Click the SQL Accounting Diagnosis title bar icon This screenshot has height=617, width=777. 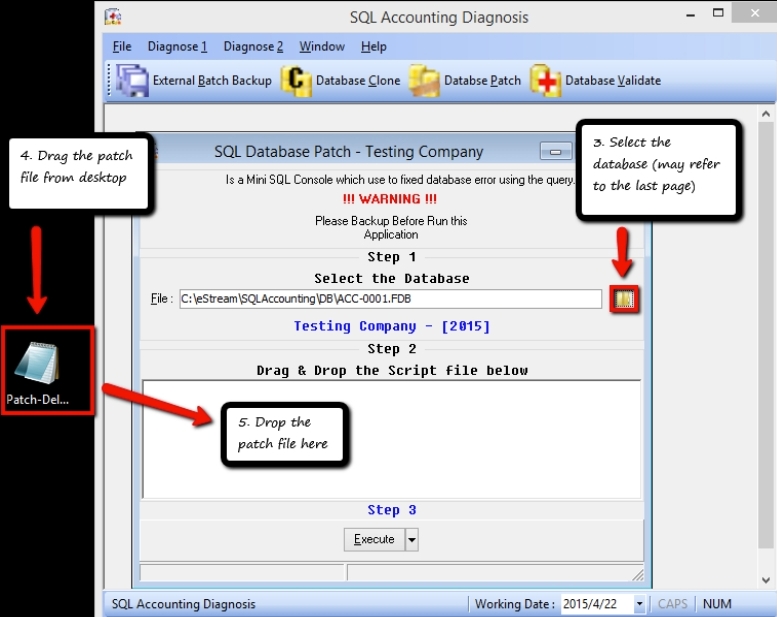[x=114, y=17]
